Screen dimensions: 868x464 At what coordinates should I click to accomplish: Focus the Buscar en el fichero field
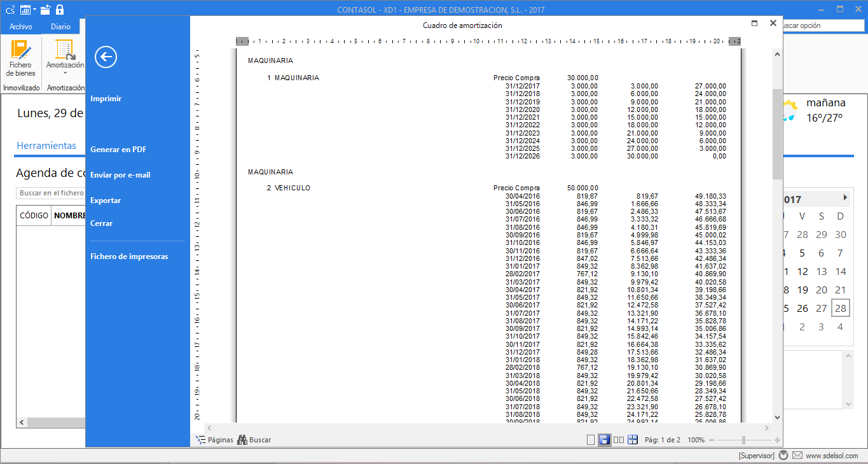pos(51,193)
